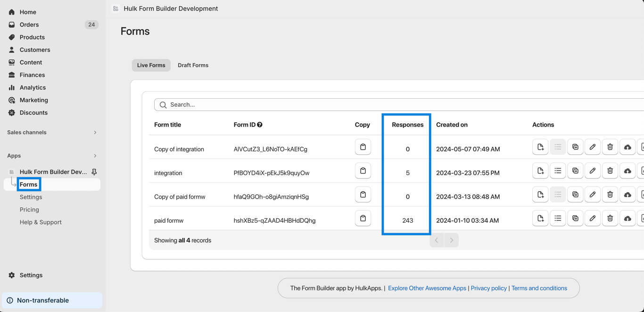Image resolution: width=644 pixels, height=312 pixels.
Task: Open the Privacy policy link
Action: 488,288
